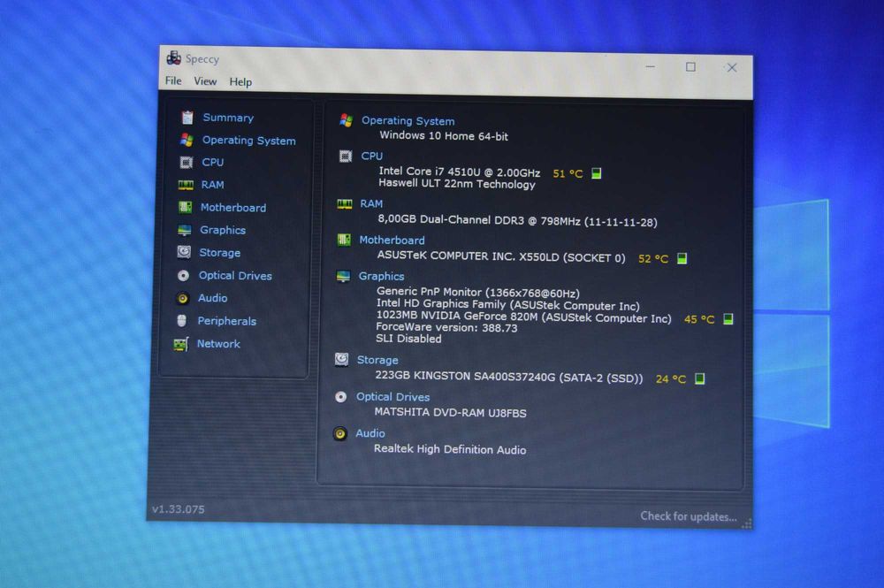The width and height of the screenshot is (884, 588).
Task: Click the Audio heading link in summary
Action: tap(370, 433)
